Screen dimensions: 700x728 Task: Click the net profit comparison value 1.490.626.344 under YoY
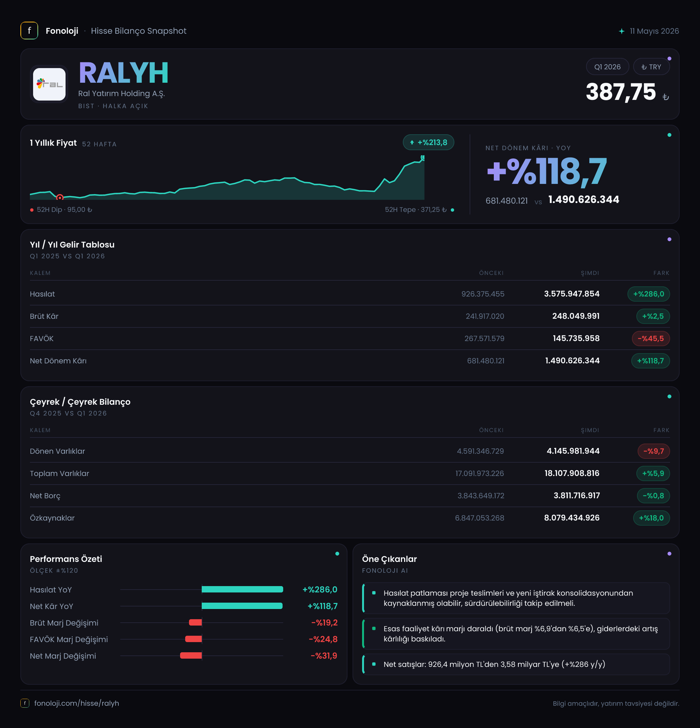coord(584,199)
